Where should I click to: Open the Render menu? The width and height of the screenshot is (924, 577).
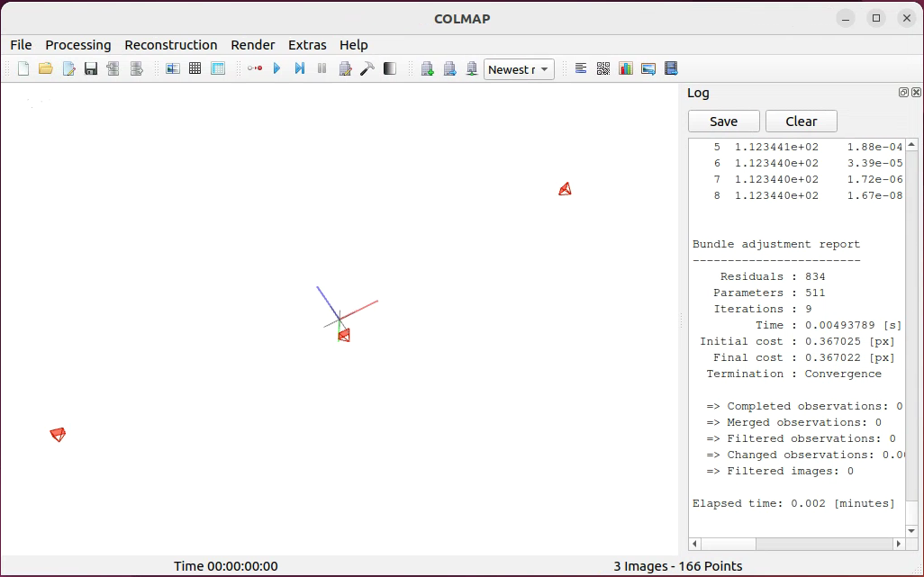253,45
